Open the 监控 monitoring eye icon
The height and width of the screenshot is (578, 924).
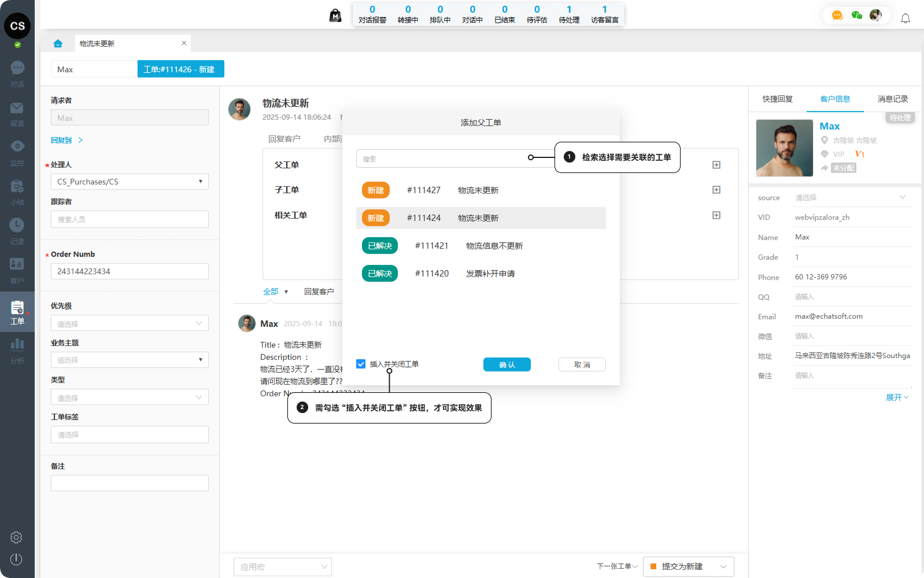[x=17, y=147]
